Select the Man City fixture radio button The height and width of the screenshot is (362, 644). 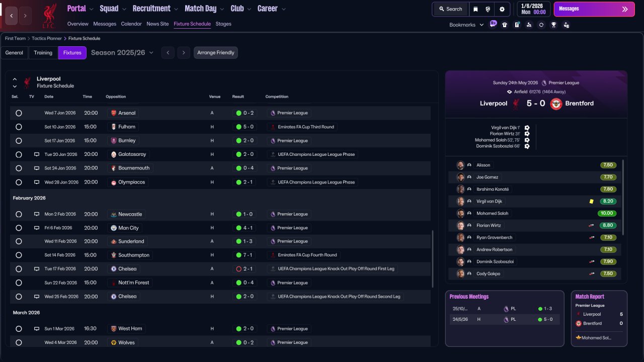tap(19, 228)
